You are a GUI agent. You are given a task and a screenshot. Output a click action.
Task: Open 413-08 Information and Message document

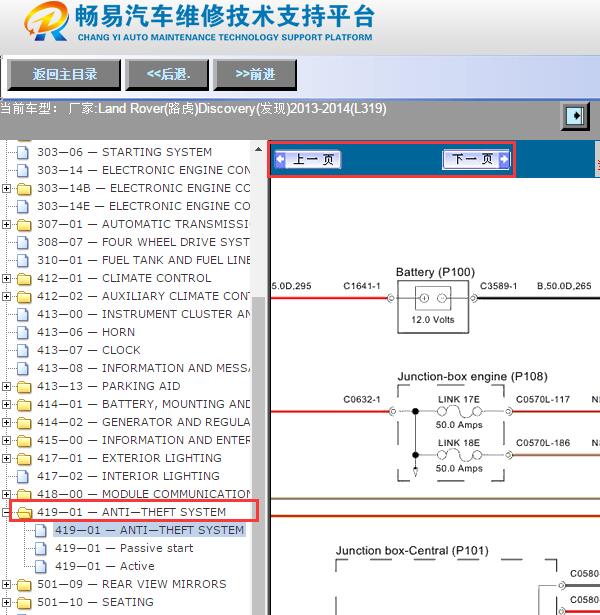144,368
